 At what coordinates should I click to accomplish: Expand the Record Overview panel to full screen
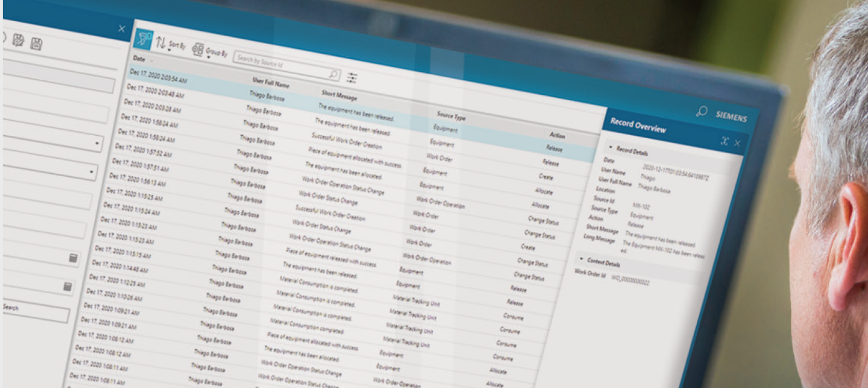[x=724, y=141]
